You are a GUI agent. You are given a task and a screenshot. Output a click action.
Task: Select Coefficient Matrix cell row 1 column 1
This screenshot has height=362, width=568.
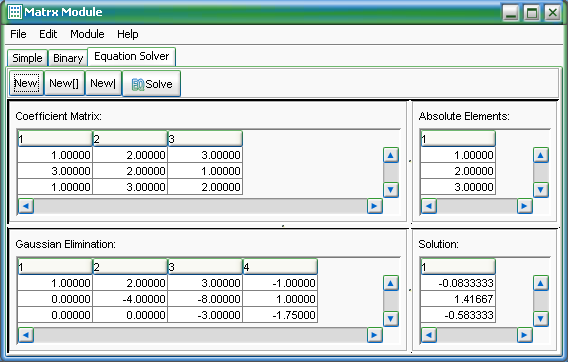55,155
